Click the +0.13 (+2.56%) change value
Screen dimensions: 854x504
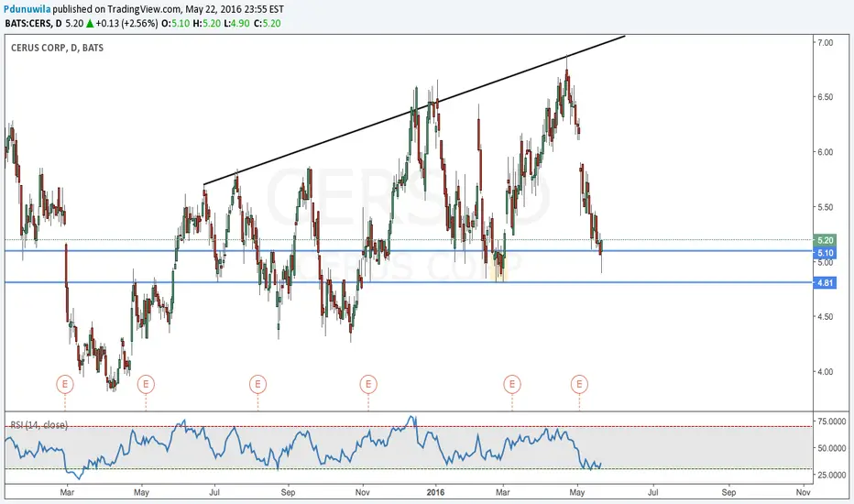pos(127,24)
